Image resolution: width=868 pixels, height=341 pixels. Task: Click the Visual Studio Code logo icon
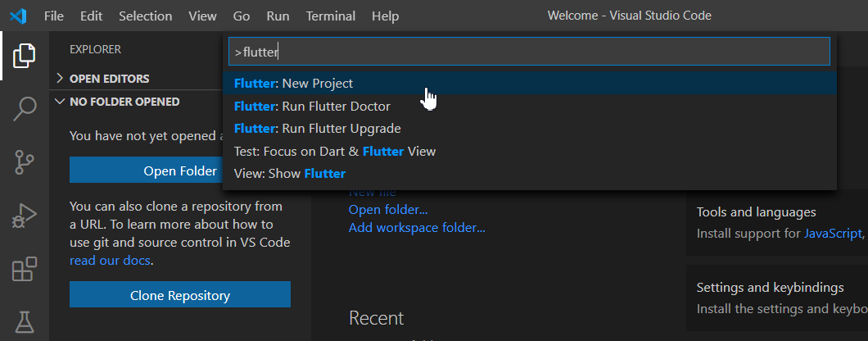click(x=18, y=16)
